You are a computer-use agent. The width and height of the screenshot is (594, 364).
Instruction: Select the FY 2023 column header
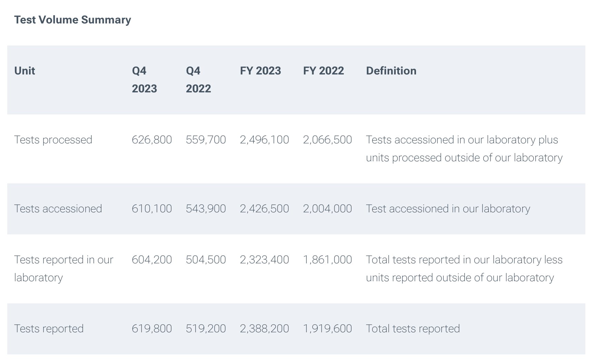pyautogui.click(x=260, y=71)
